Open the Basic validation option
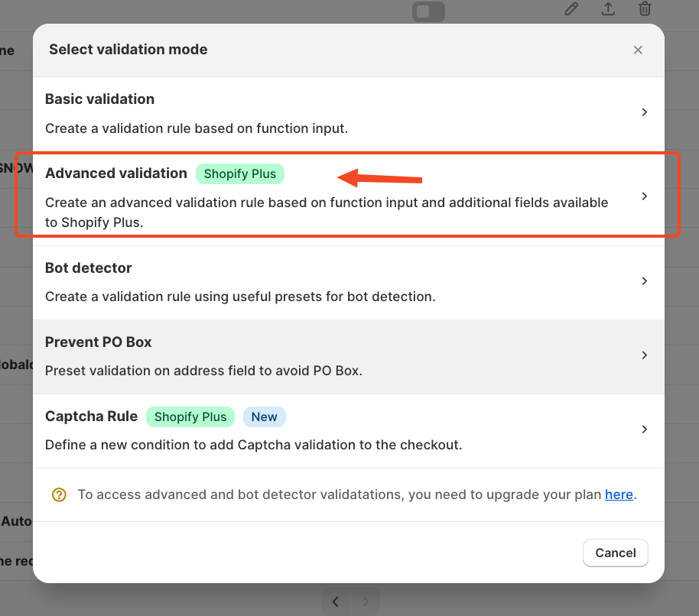The height and width of the screenshot is (616, 699). tap(349, 114)
